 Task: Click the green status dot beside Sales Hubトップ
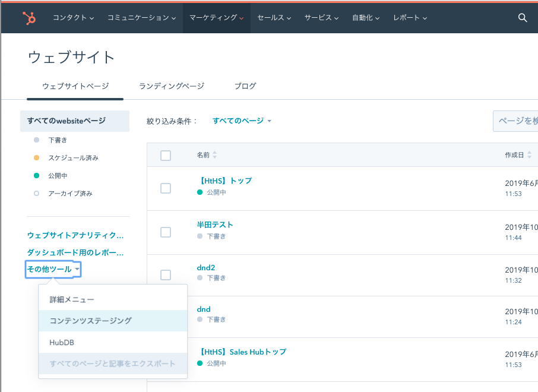199,362
